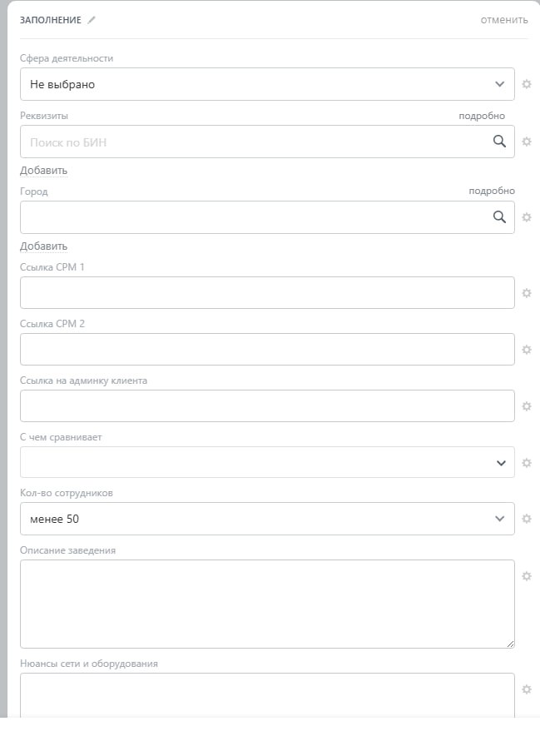Open gear settings for Кол-во сотрудников

click(527, 519)
